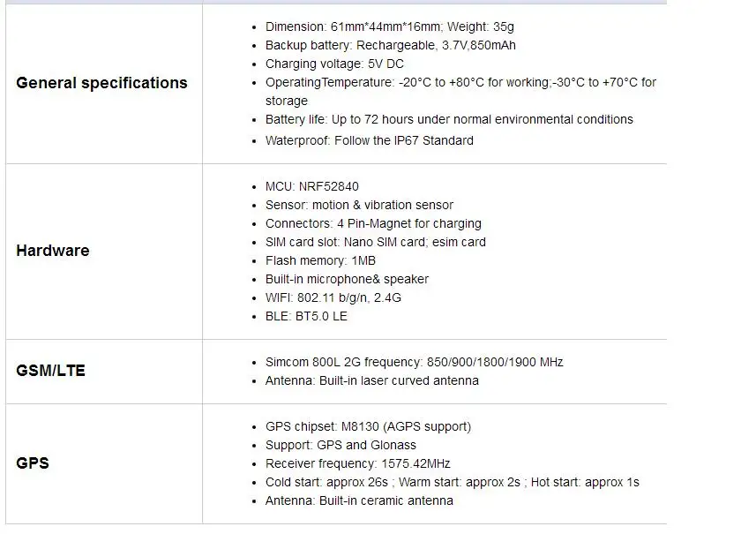Click the SIM card slot line

coord(375,242)
